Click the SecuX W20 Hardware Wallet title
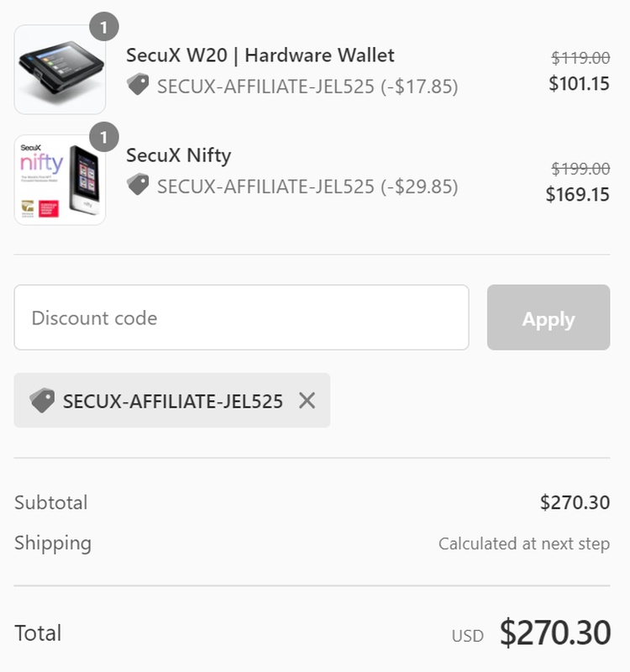This screenshot has width=630, height=672. [x=260, y=55]
